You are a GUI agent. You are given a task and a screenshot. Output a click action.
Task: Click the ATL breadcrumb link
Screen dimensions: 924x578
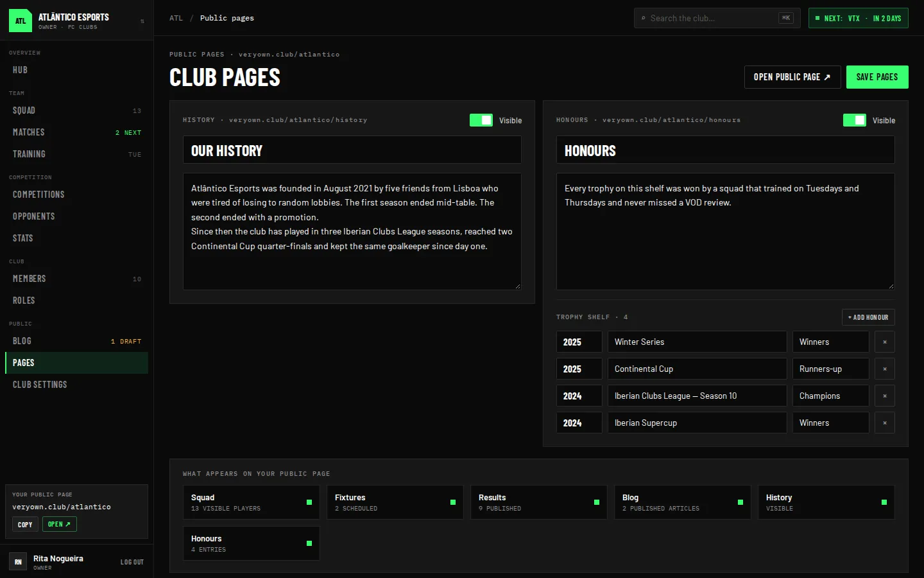[x=176, y=18]
